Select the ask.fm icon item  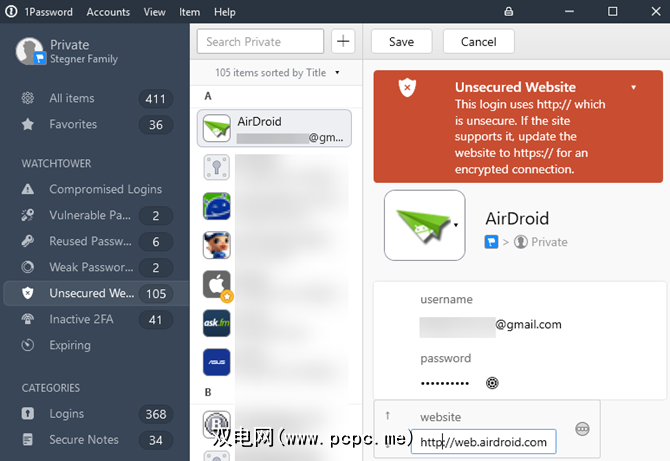[x=217, y=323]
